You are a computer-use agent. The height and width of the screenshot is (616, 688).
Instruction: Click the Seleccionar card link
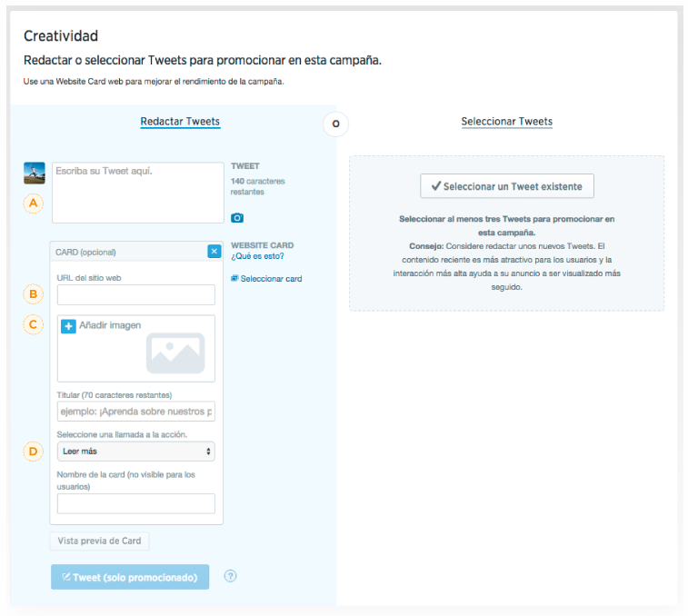tap(271, 279)
